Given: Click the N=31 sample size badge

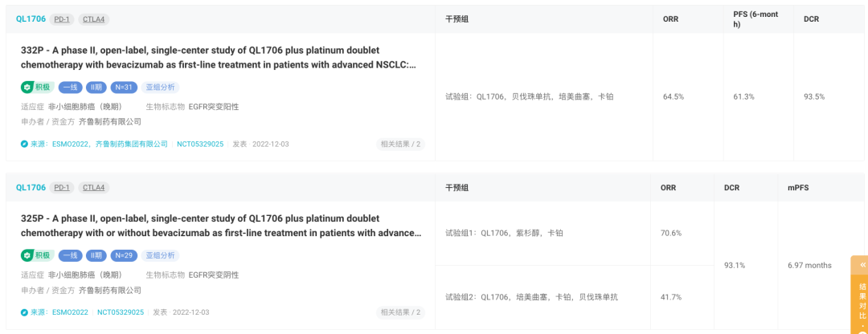Looking at the screenshot, I should click(123, 87).
